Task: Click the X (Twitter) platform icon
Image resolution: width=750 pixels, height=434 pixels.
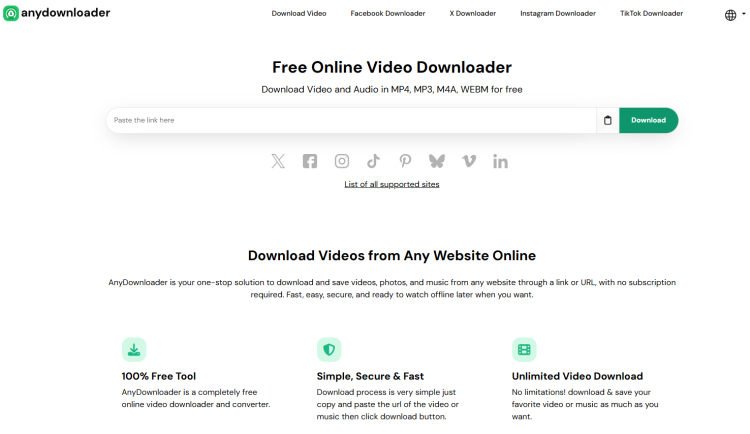Action: click(x=278, y=161)
